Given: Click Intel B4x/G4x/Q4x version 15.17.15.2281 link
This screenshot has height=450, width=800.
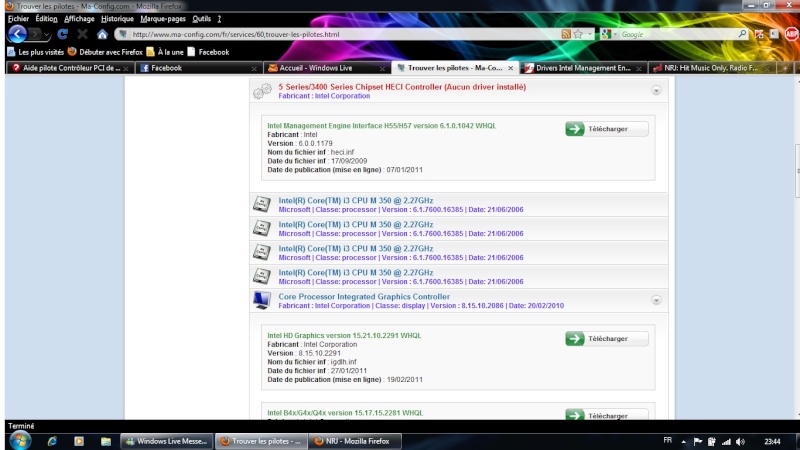Looking at the screenshot, I should click(x=345, y=413).
